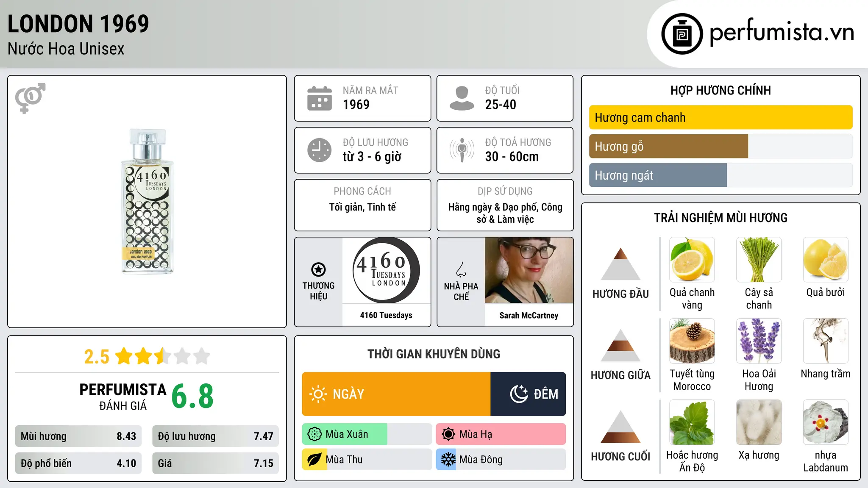Click the LONDON 1969 title
The image size is (868, 488).
click(x=78, y=24)
